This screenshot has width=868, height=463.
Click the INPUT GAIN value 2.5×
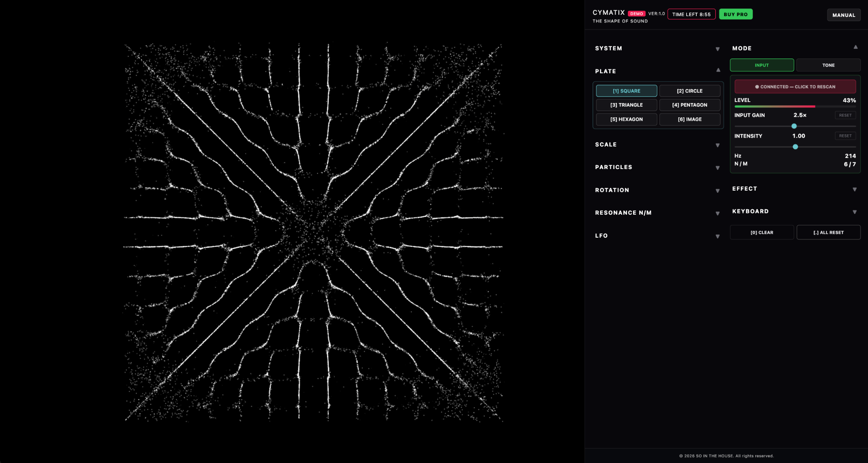(x=800, y=115)
